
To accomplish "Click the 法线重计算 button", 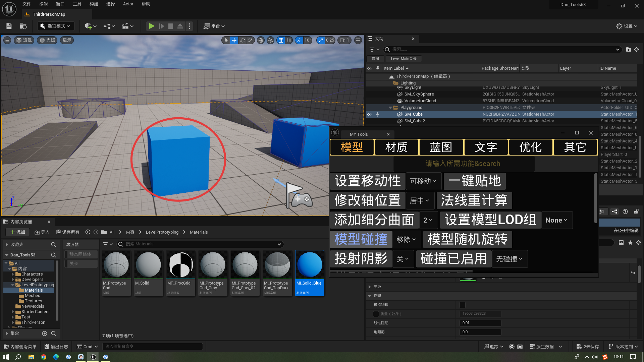I will click(x=474, y=200).
